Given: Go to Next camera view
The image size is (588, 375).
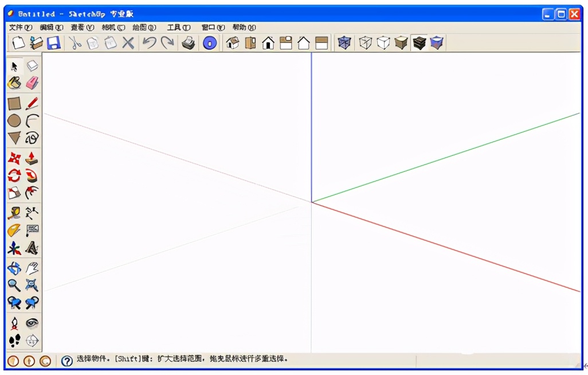Looking at the screenshot, I should coord(32,303).
